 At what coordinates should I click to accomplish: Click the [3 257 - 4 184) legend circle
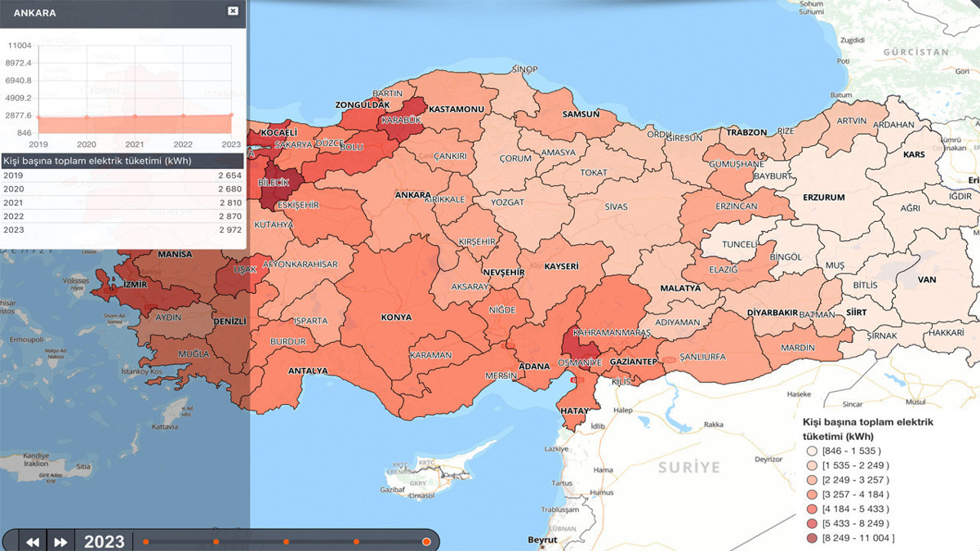click(x=811, y=494)
